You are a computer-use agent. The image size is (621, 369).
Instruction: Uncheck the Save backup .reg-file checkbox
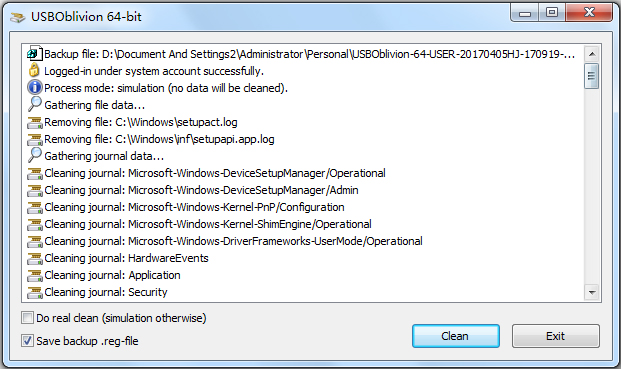point(27,340)
